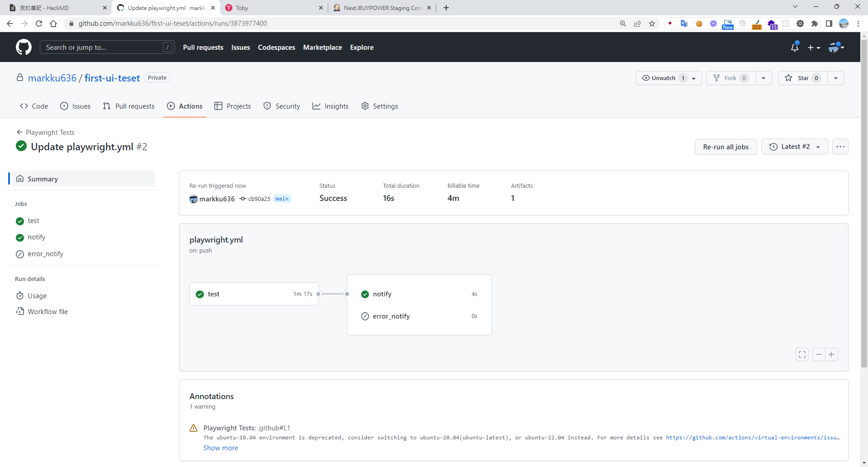Click the fullscreen workflow graph icon
The height and width of the screenshot is (467, 868).
802,354
